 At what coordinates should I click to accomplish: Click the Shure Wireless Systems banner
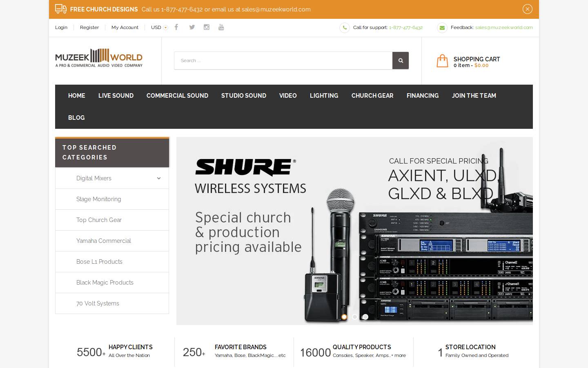coord(354,231)
